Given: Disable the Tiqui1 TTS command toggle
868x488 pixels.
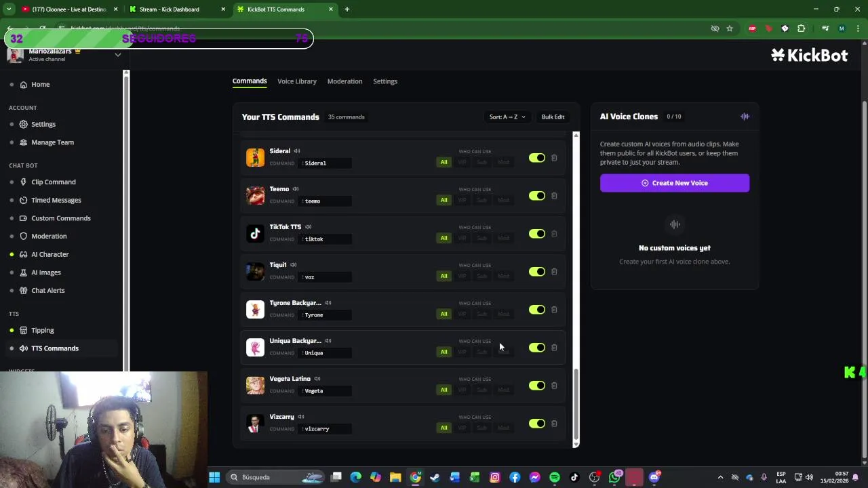Looking at the screenshot, I should tap(537, 272).
